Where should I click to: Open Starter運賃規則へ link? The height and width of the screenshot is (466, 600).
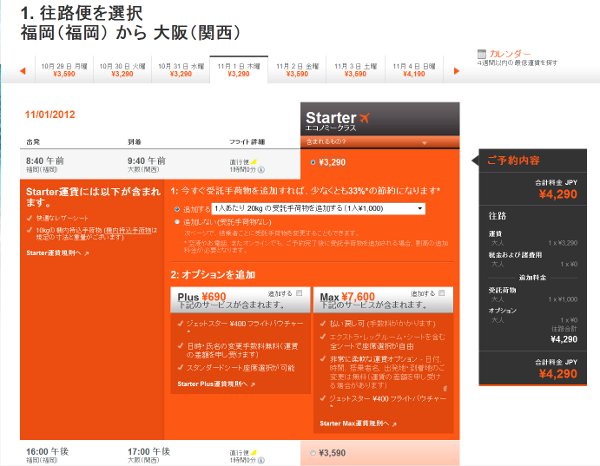pos(57,253)
